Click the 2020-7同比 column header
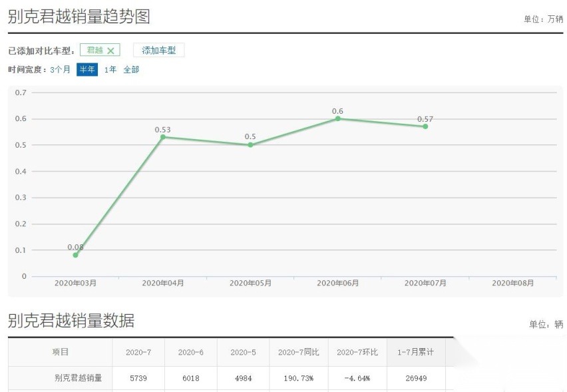 click(x=299, y=352)
